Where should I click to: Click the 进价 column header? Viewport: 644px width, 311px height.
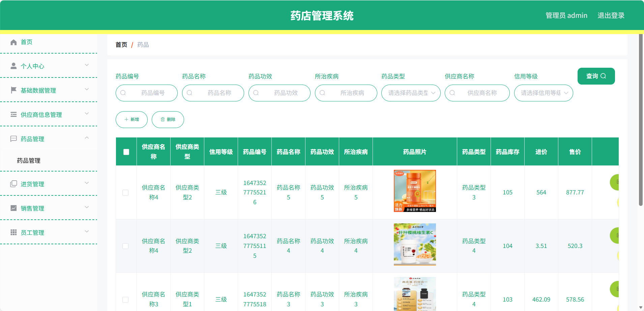[x=541, y=152]
